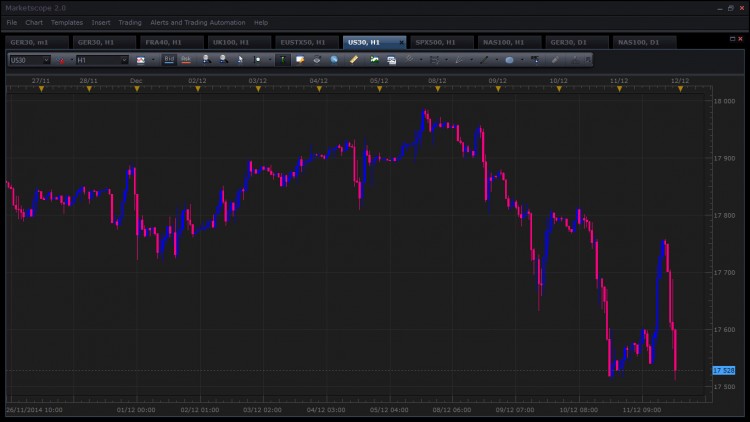
Task: Click the 26/11/2014 10:00 time axis label
Action: (34, 410)
